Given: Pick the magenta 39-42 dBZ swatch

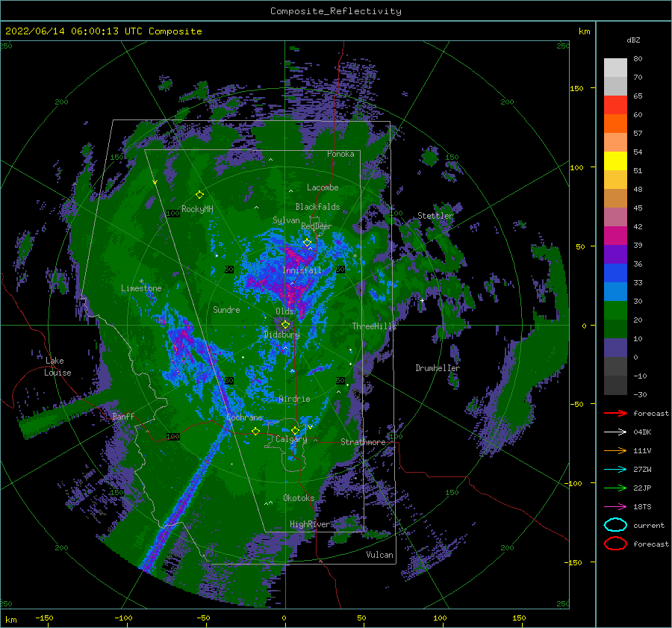Looking at the screenshot, I should pyautogui.click(x=615, y=236).
